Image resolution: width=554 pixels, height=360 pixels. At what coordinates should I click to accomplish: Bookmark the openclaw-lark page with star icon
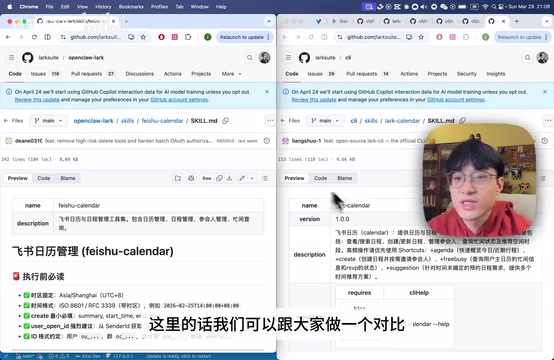point(143,37)
